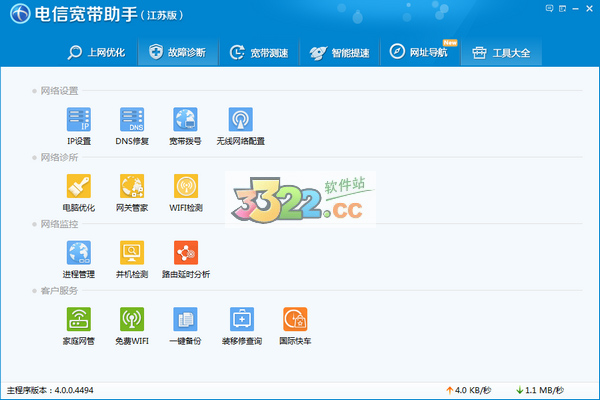Click the 电信宽带助手 logo icon
The width and height of the screenshot is (600, 400).
[20, 14]
